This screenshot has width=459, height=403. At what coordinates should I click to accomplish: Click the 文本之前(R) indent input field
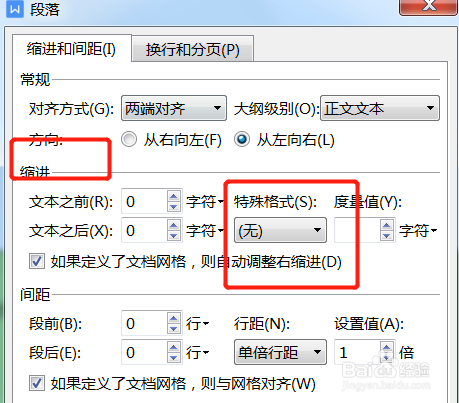click(x=144, y=201)
